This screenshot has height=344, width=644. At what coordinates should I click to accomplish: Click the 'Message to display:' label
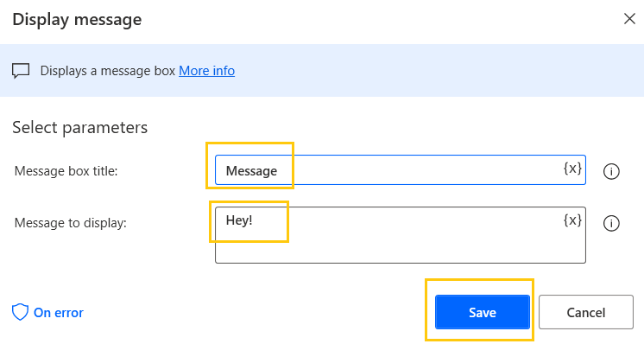coord(71,223)
